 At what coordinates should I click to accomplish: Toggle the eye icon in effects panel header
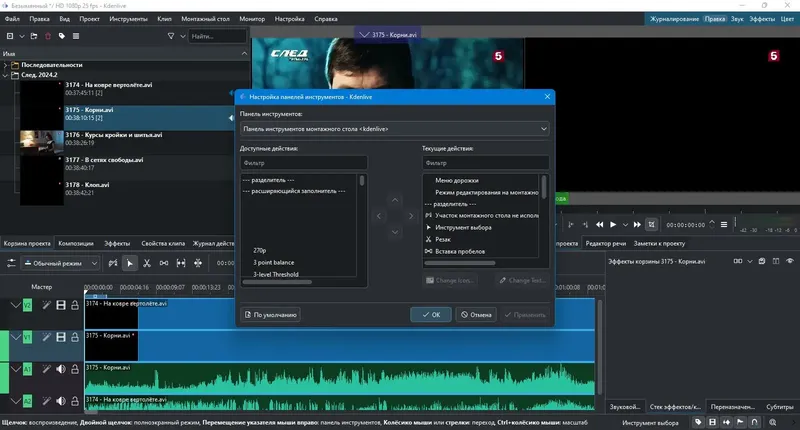click(790, 261)
